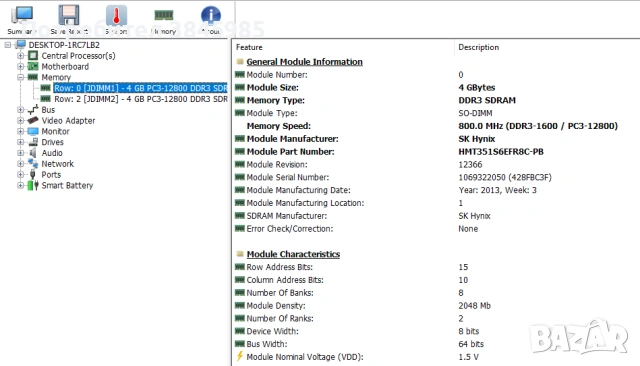640x366 pixels.
Task: Select Monitor in the tree
Action: pos(56,131)
